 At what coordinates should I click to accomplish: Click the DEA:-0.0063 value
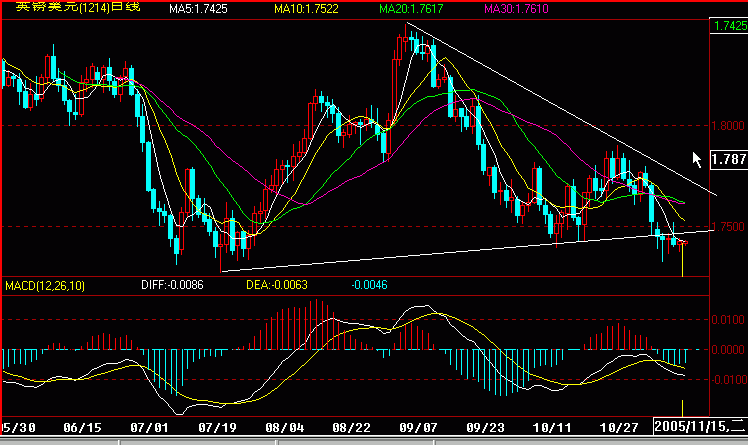coord(277,285)
